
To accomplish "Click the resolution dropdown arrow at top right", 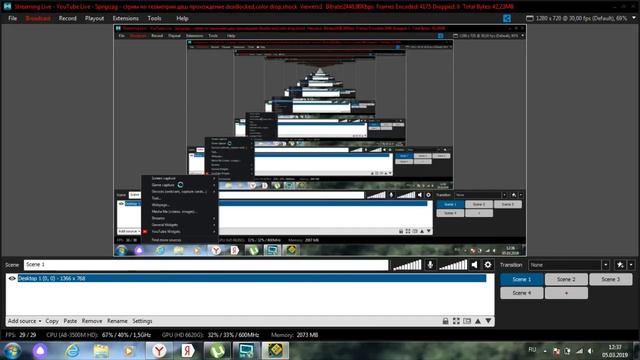I will [634, 18].
